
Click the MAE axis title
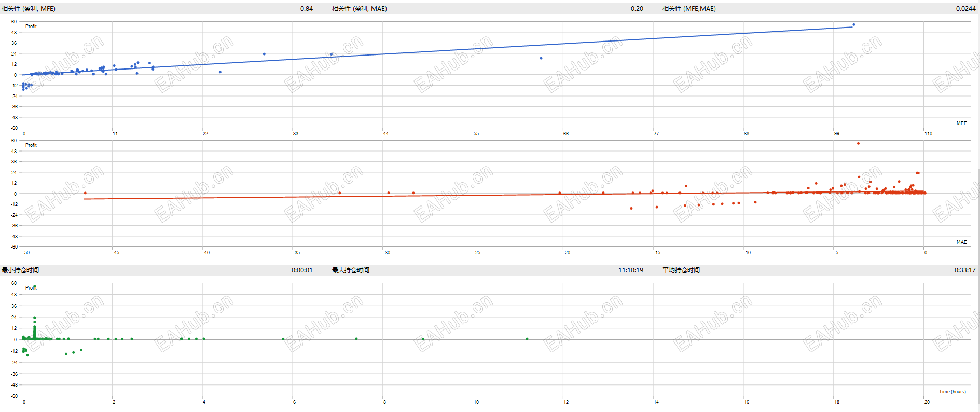click(x=962, y=242)
